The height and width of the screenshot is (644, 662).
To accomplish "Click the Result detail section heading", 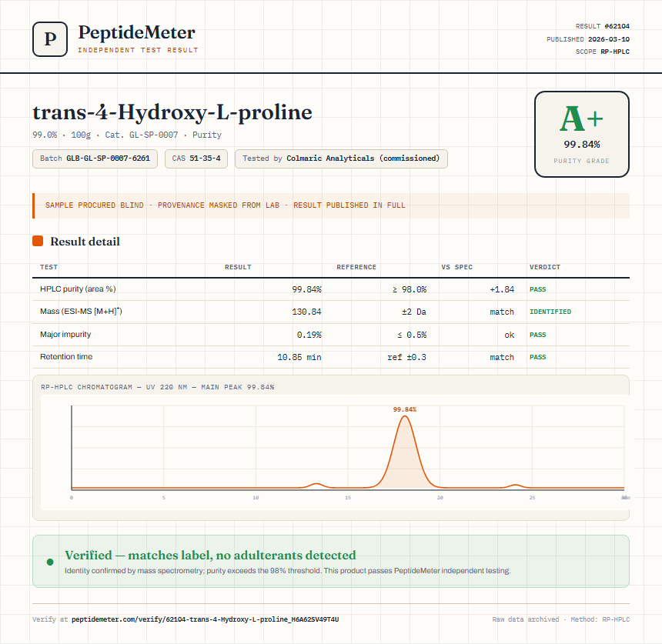I will pos(85,242).
